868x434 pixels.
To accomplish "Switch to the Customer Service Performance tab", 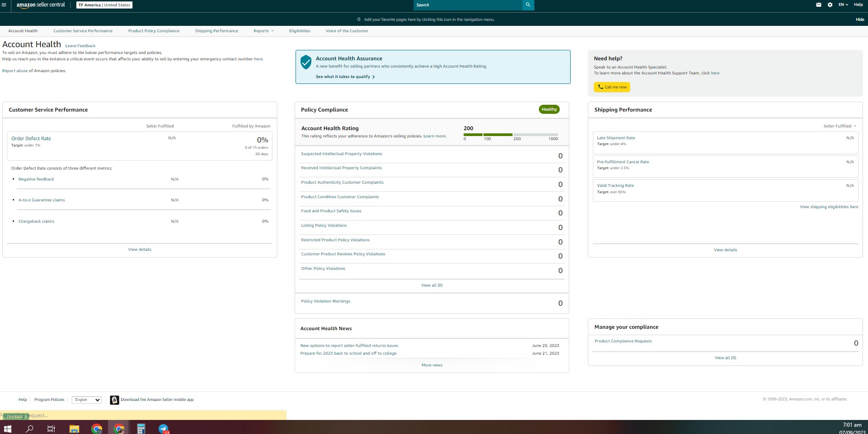I will click(83, 31).
